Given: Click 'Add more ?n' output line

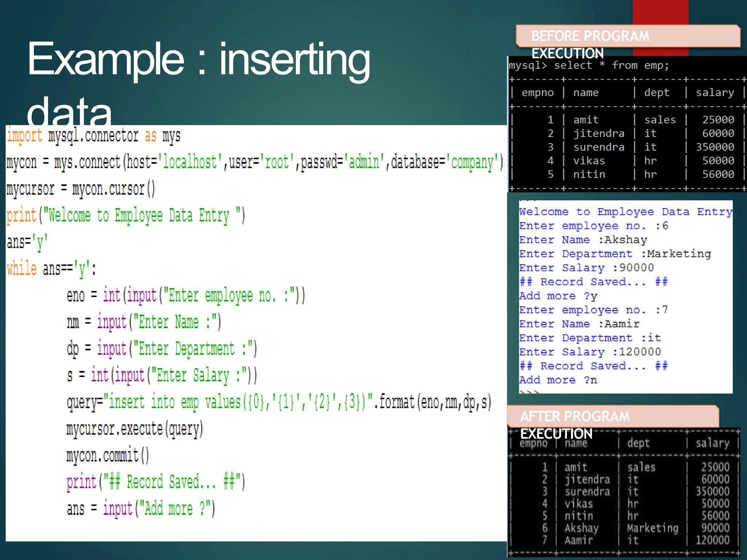Looking at the screenshot, I should 558,380.
